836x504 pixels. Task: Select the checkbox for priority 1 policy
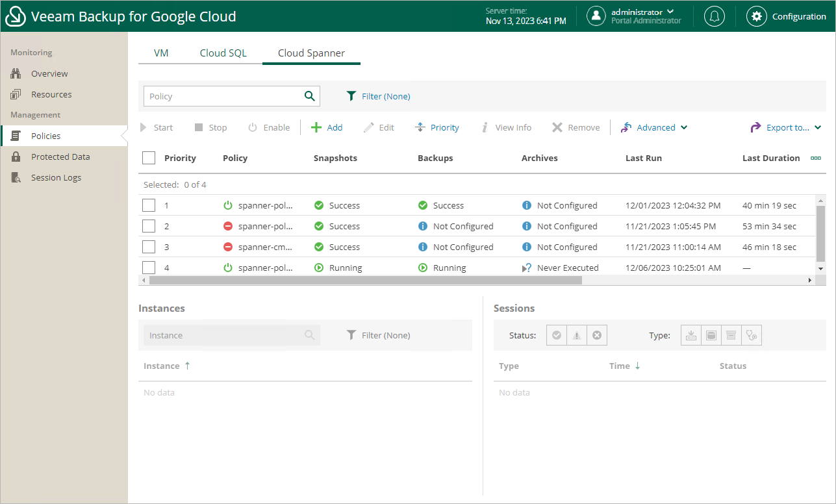point(149,205)
